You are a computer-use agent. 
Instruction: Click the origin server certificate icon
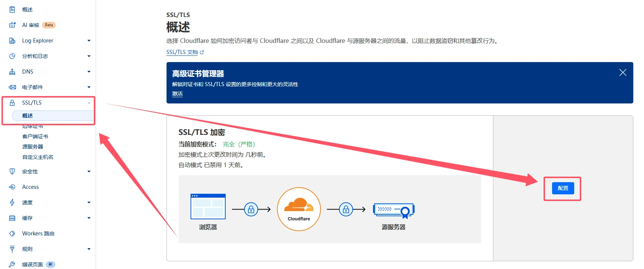pos(394,211)
